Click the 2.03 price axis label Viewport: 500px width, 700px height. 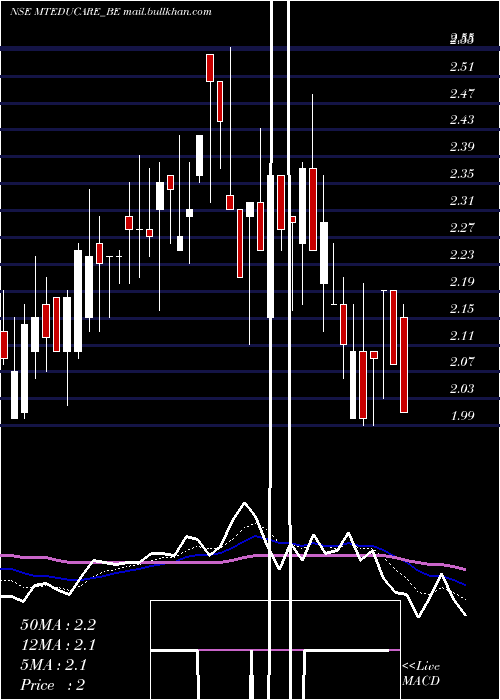tap(462, 388)
